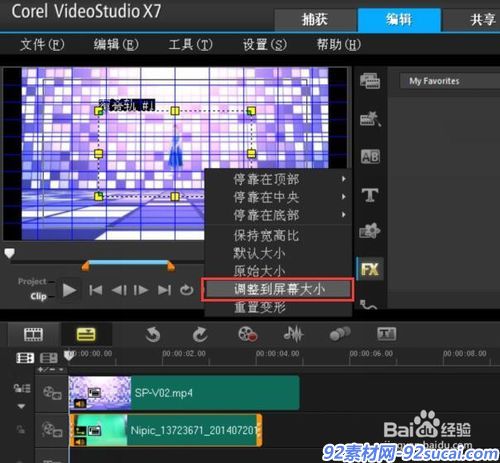The height and width of the screenshot is (463, 500).
Task: Open the 设置(S) menu
Action: click(x=265, y=44)
